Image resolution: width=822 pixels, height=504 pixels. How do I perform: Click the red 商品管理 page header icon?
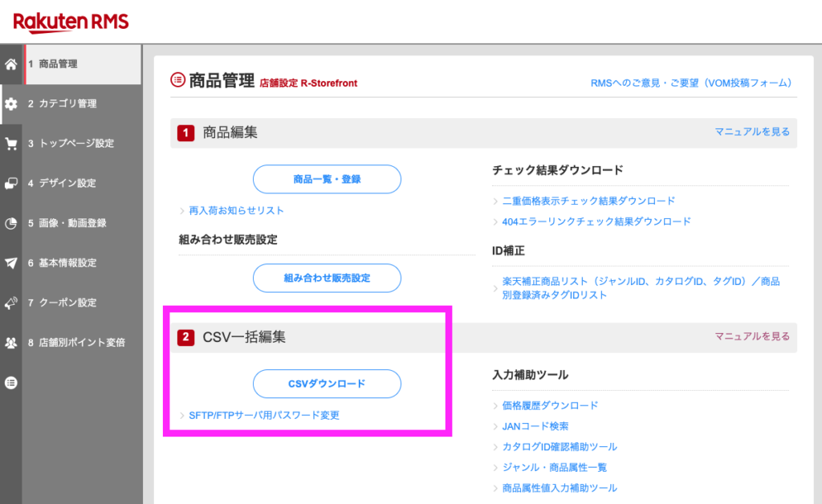point(175,76)
